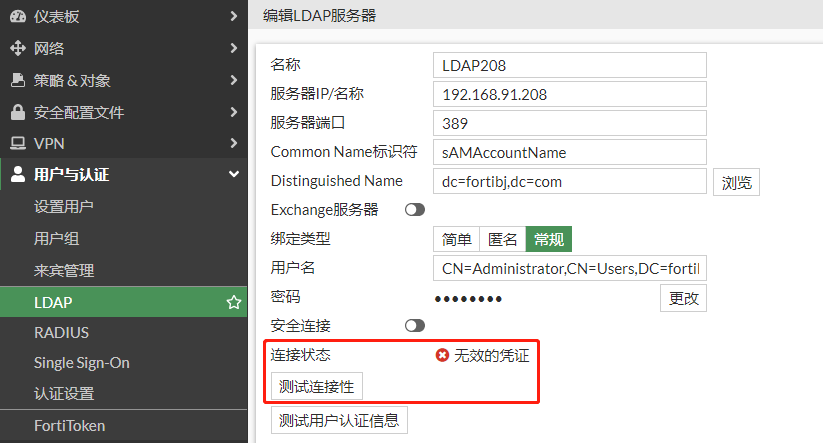This screenshot has width=823, height=443.
Task: Click the 浏览 button for Distinguished Name
Action: tap(735, 183)
